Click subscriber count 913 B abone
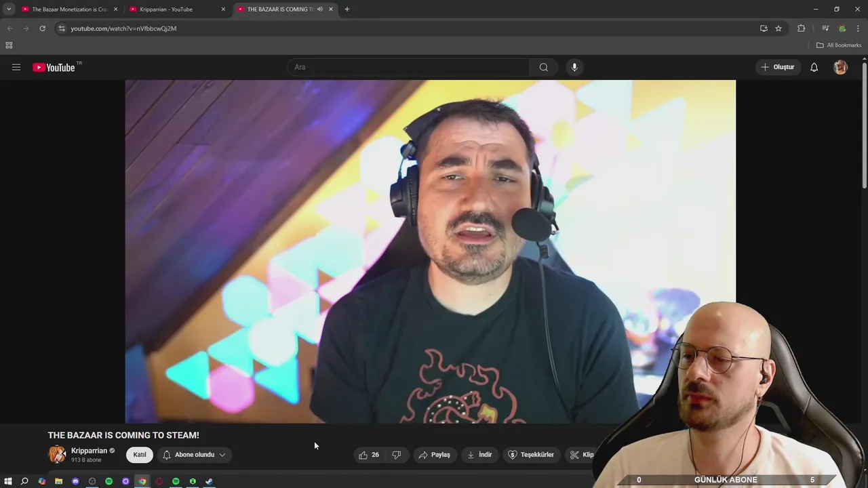Viewport: 868px width, 488px height. click(x=86, y=460)
